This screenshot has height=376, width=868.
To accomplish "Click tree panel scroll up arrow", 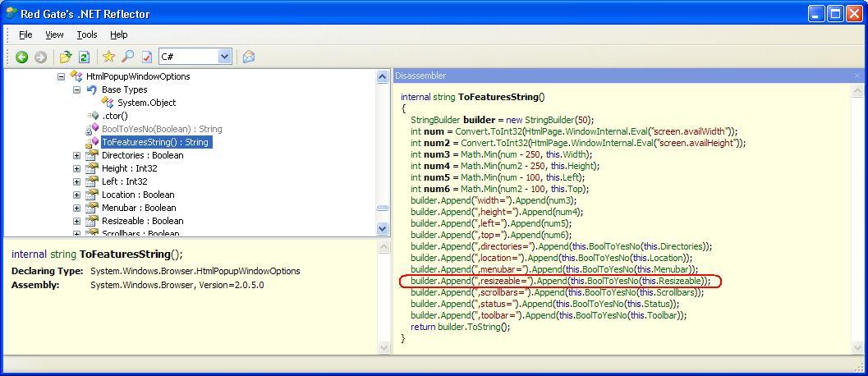I will 382,77.
